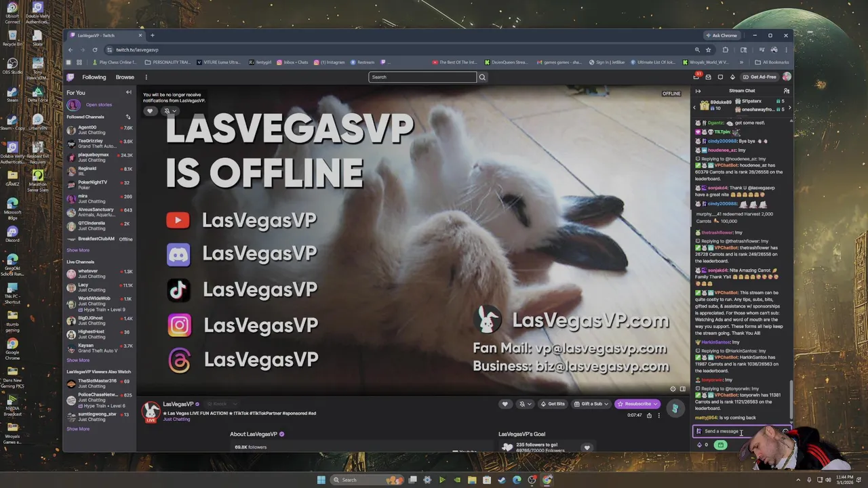Click the share icon under Resubscribe

click(x=649, y=415)
